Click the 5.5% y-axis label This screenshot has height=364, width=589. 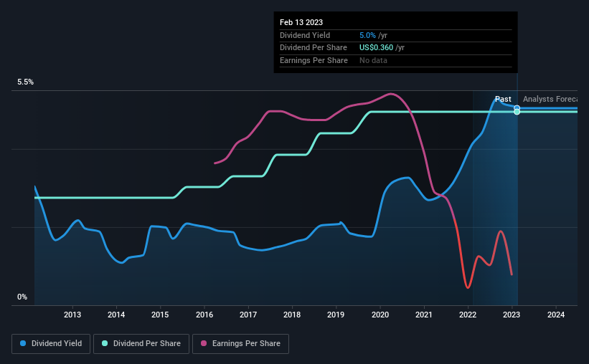point(26,82)
